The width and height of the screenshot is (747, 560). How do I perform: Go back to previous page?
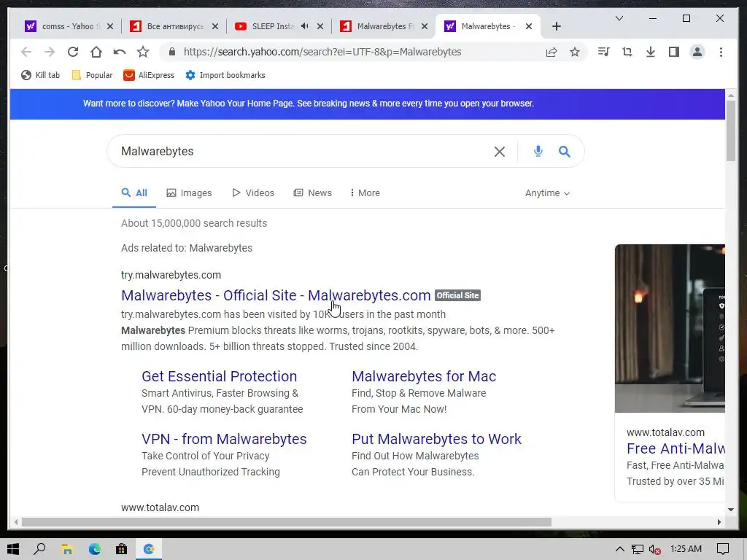coord(26,52)
